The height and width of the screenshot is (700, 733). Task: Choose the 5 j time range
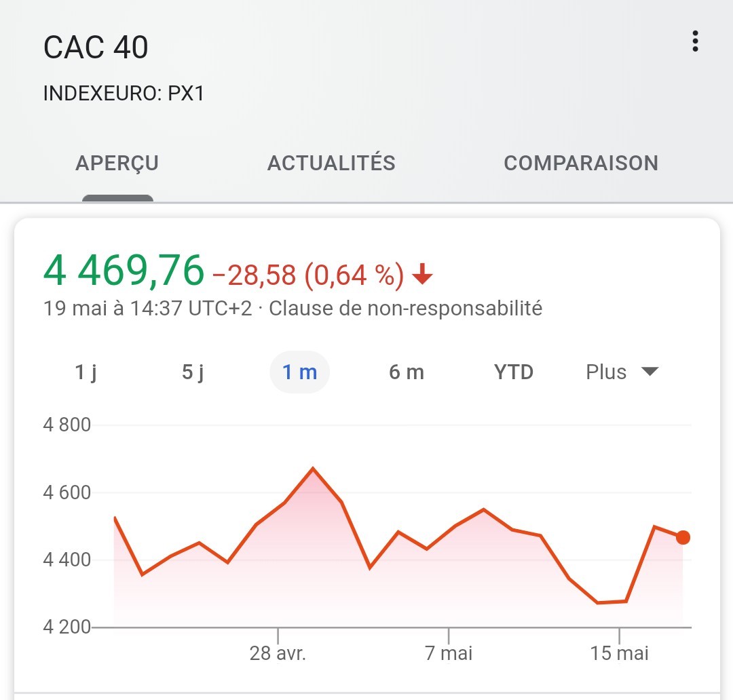tap(193, 372)
